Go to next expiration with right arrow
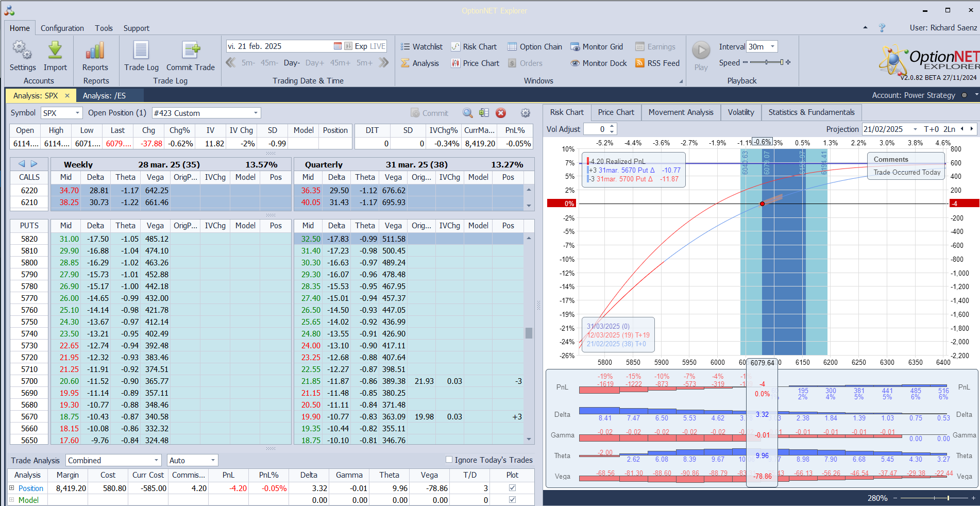The width and height of the screenshot is (980, 506). click(x=34, y=164)
